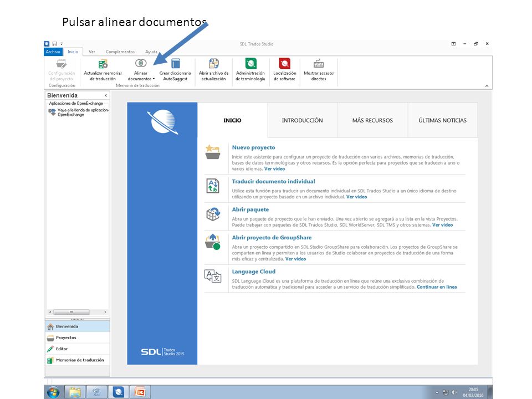
Task: Collapse the ribbon with the chevron
Action: pos(487,86)
